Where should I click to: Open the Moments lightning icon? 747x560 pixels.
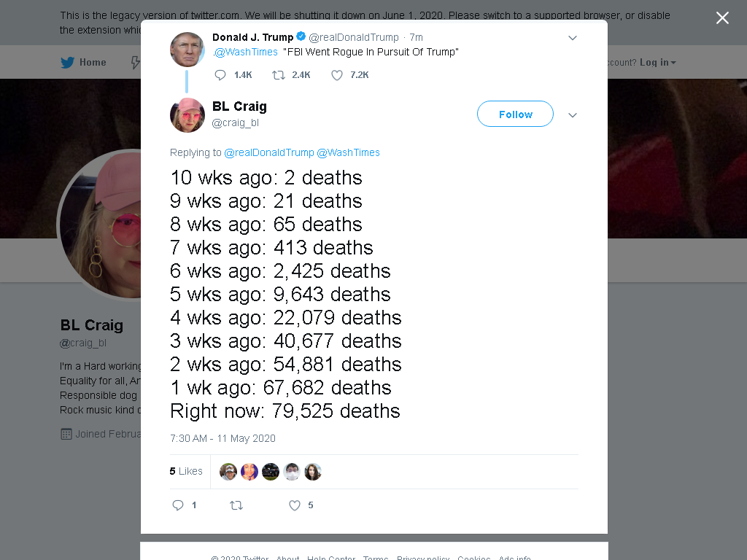coord(135,63)
